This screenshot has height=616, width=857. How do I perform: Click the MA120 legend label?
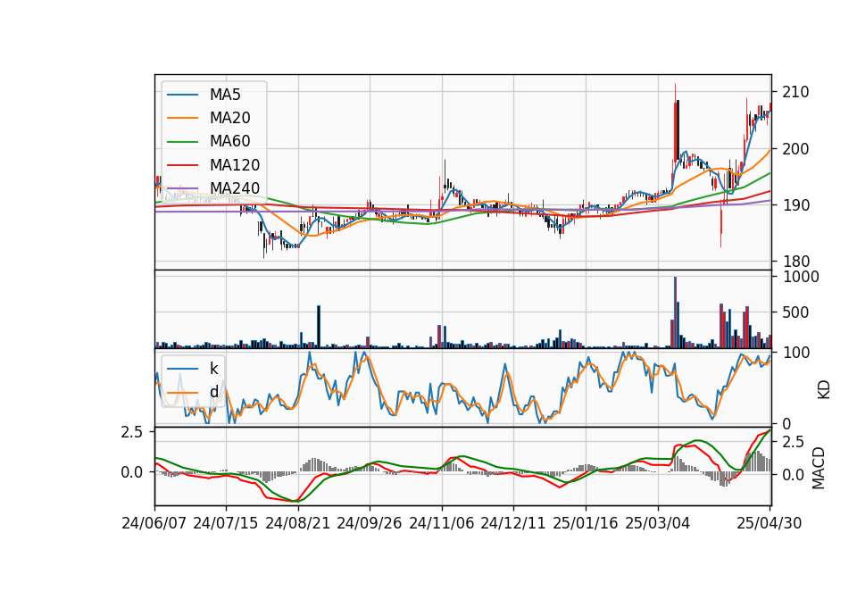pos(235,165)
